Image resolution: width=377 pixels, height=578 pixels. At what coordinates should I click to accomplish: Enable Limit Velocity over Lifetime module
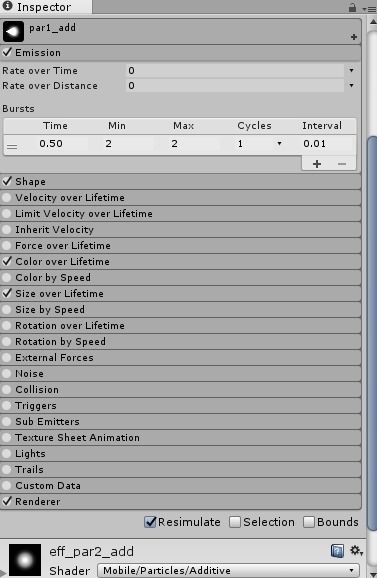(x=6, y=213)
